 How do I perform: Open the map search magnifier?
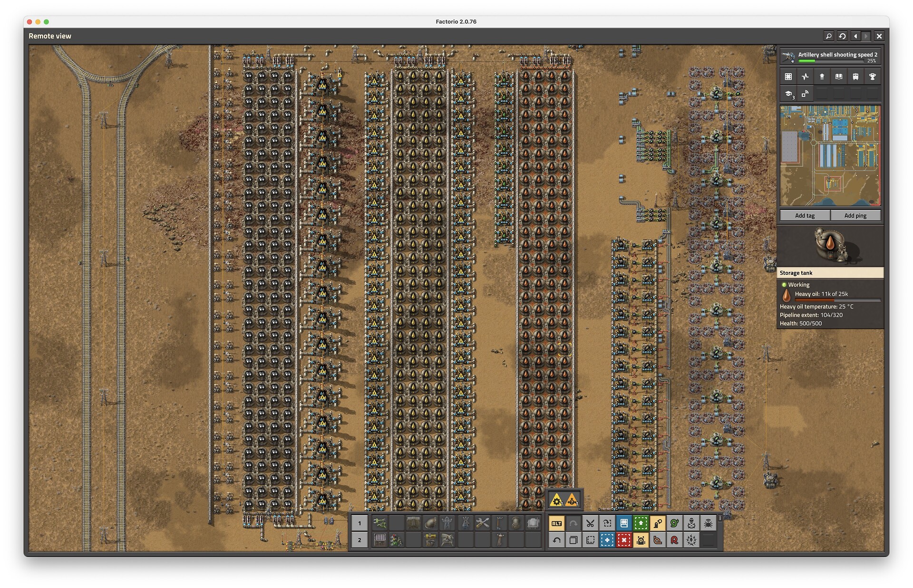pyautogui.click(x=828, y=36)
